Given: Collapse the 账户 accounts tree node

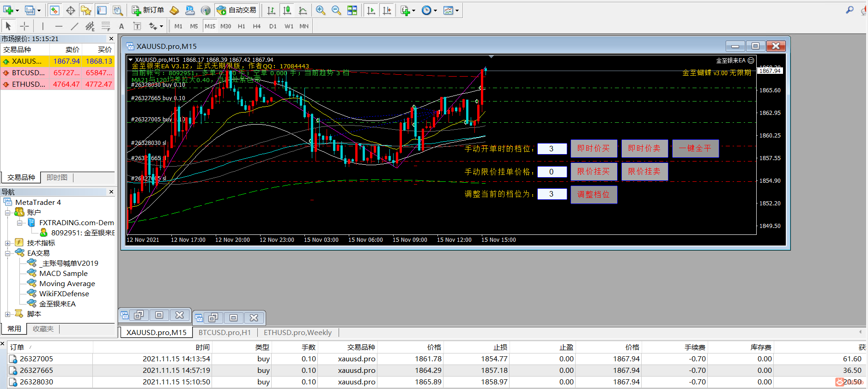Looking at the screenshot, I should click(7, 213).
